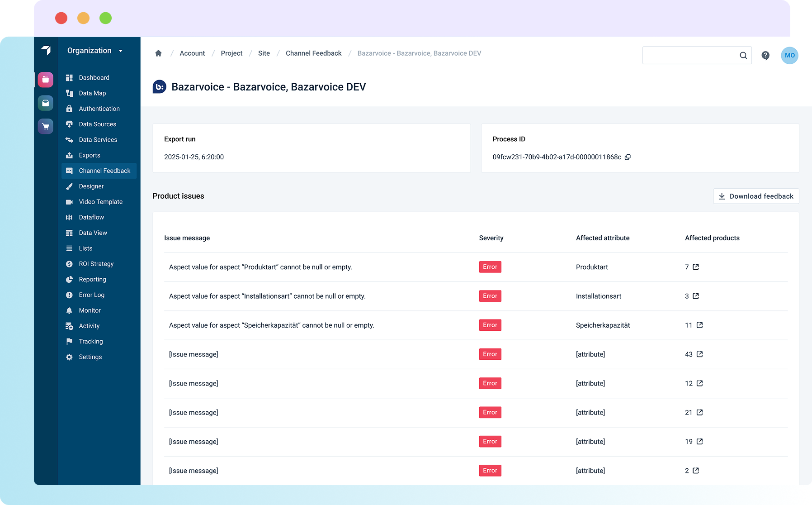Click the Export run timestamp 2025-01-25, 6:20:00
812x505 pixels.
point(194,157)
